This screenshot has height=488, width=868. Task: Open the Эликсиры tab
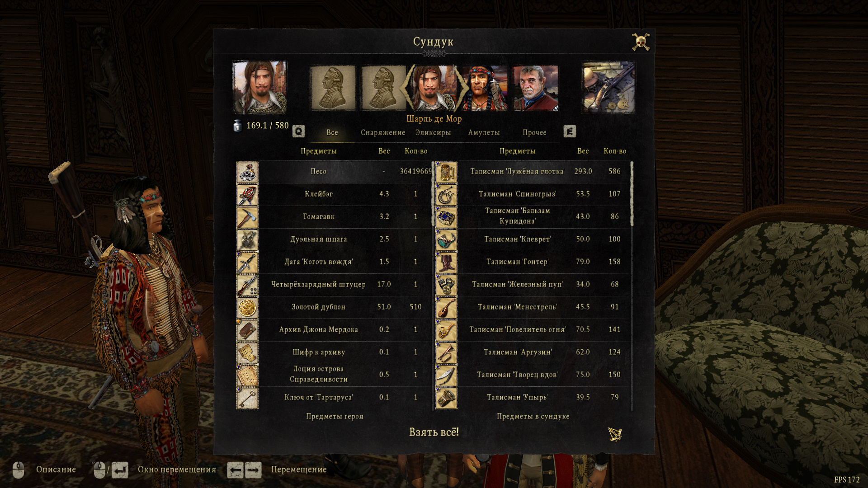pyautogui.click(x=433, y=132)
